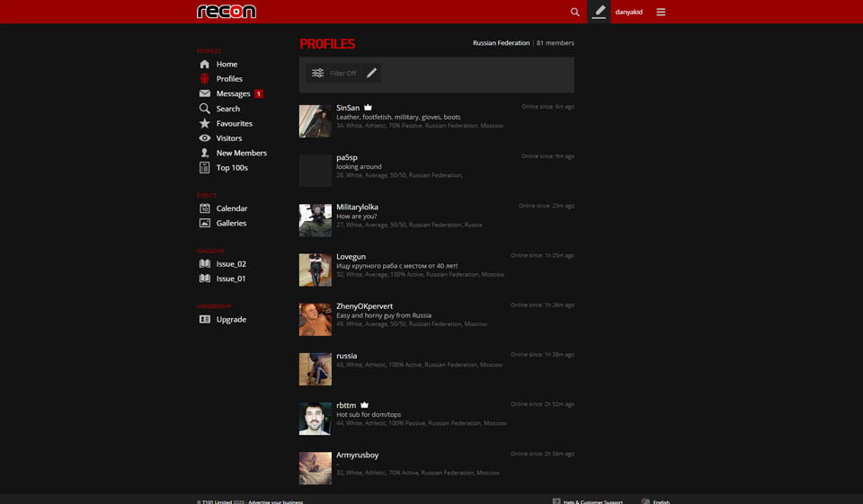
Task: Open SinSan profile thumbnail
Action: coord(315,120)
